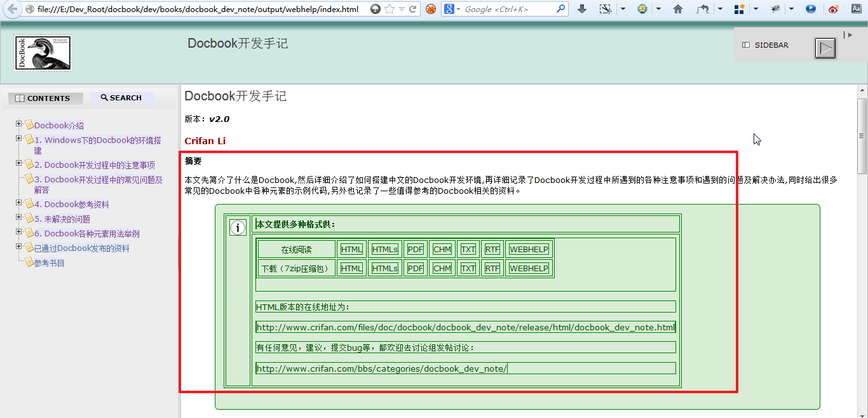
Task: Switch to the SEARCH tab
Action: 123,98
